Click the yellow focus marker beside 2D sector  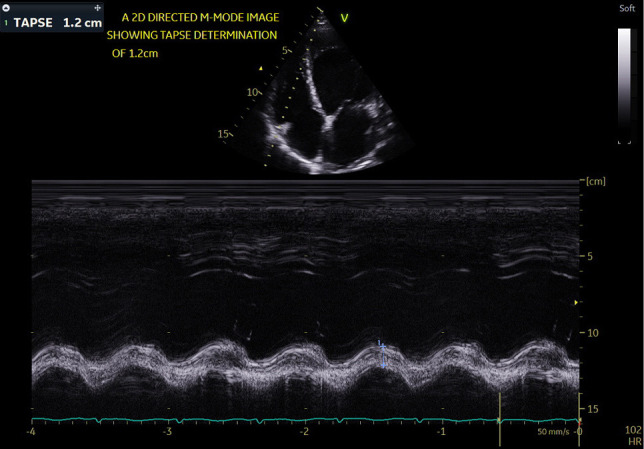coord(262,68)
